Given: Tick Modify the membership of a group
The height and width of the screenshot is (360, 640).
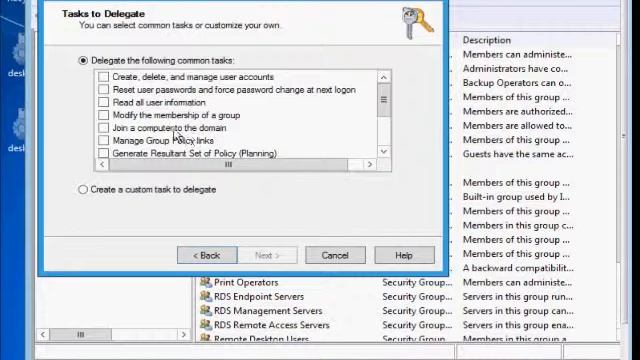Looking at the screenshot, I should pos(104,115).
